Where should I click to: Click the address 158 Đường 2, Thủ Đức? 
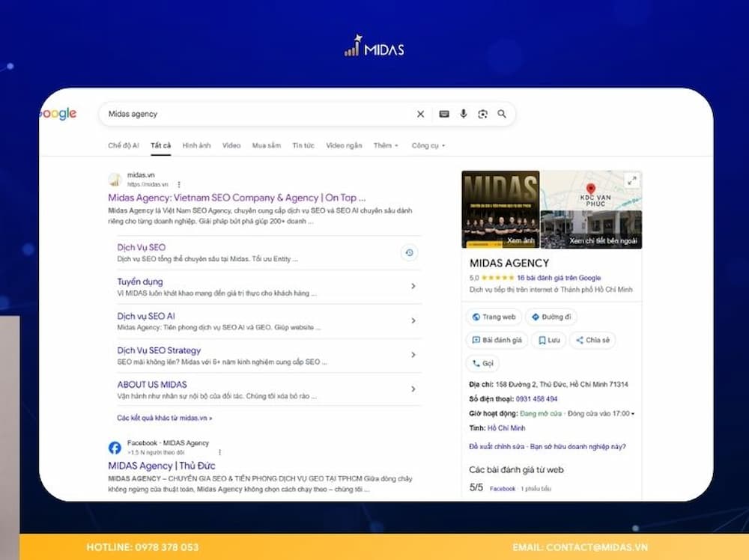coord(561,384)
